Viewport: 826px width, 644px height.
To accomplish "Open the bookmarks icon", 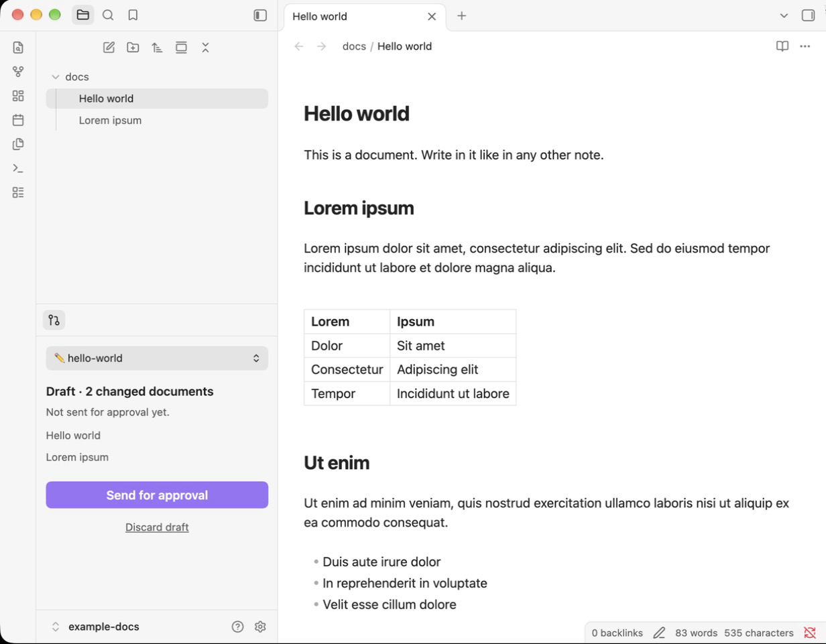I will (133, 15).
